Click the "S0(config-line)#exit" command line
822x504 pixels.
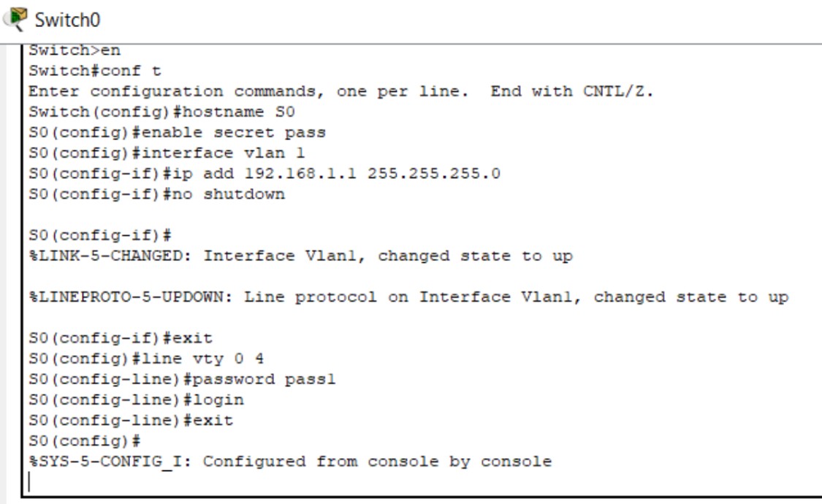[x=131, y=420]
